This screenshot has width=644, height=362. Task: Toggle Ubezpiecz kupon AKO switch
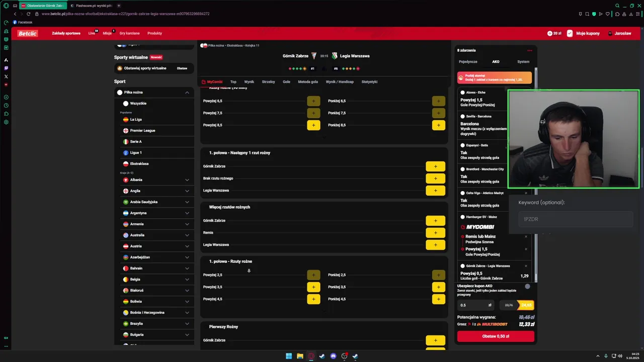(x=527, y=286)
